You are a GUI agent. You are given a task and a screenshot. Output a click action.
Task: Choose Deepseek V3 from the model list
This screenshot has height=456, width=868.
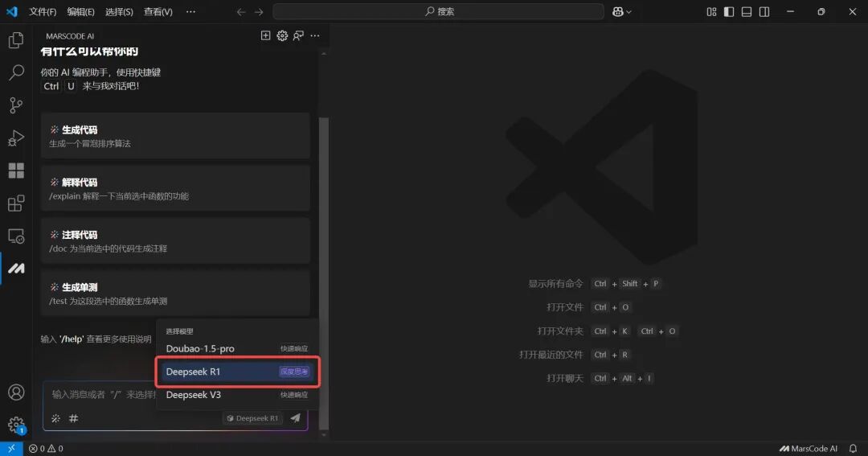pyautogui.click(x=237, y=395)
